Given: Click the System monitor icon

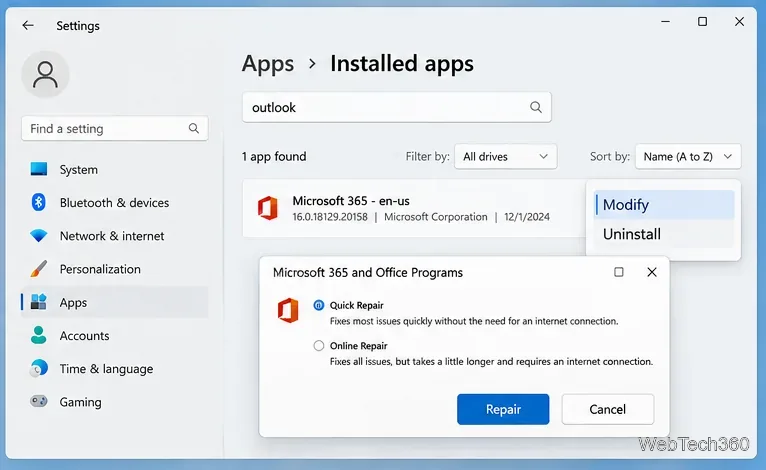Looking at the screenshot, I should (x=39, y=169).
